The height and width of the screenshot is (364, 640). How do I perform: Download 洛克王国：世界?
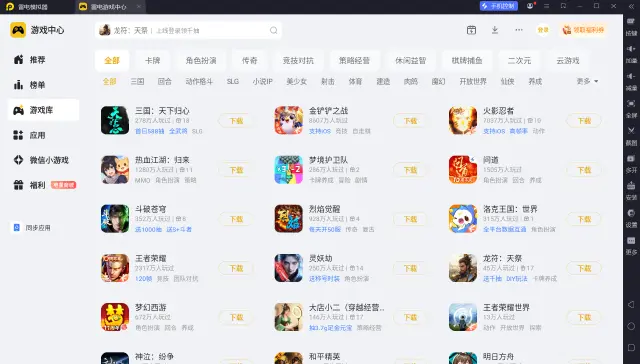click(x=584, y=219)
